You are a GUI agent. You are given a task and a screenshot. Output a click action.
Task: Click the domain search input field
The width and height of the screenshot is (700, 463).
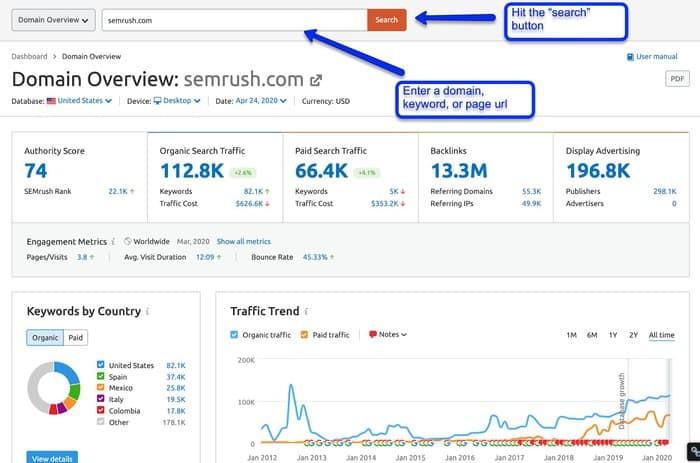click(235, 20)
